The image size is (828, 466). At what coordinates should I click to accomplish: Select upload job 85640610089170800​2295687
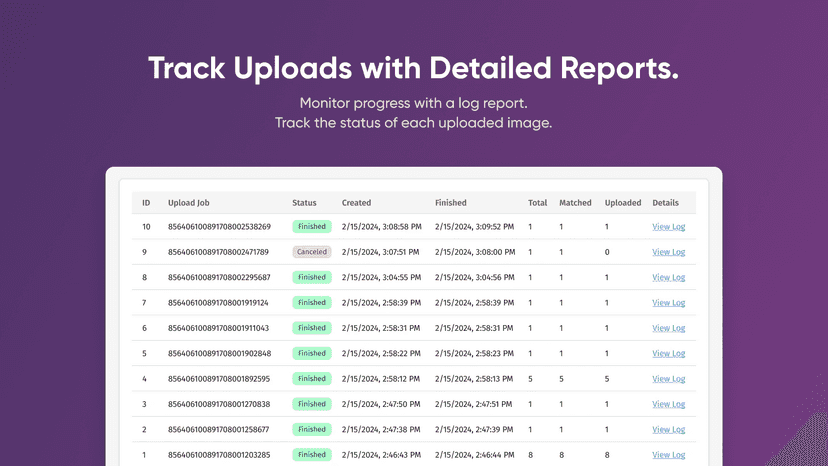point(219,277)
